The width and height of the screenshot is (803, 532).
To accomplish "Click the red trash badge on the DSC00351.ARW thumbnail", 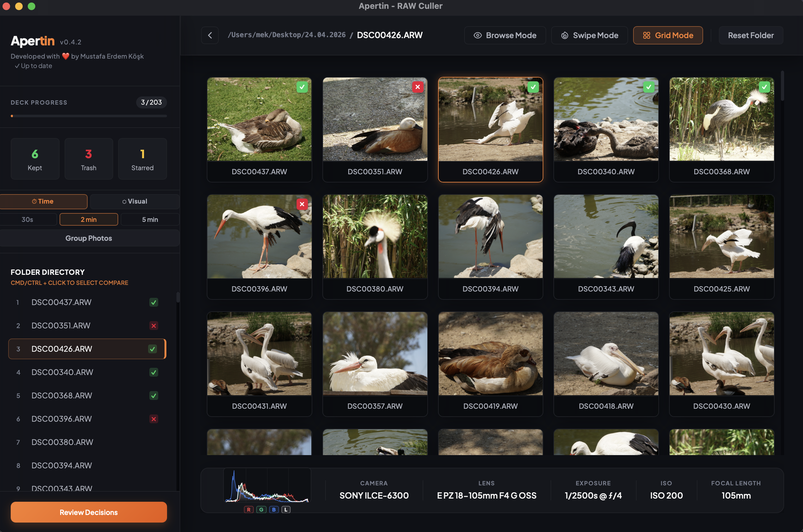I will 418,87.
